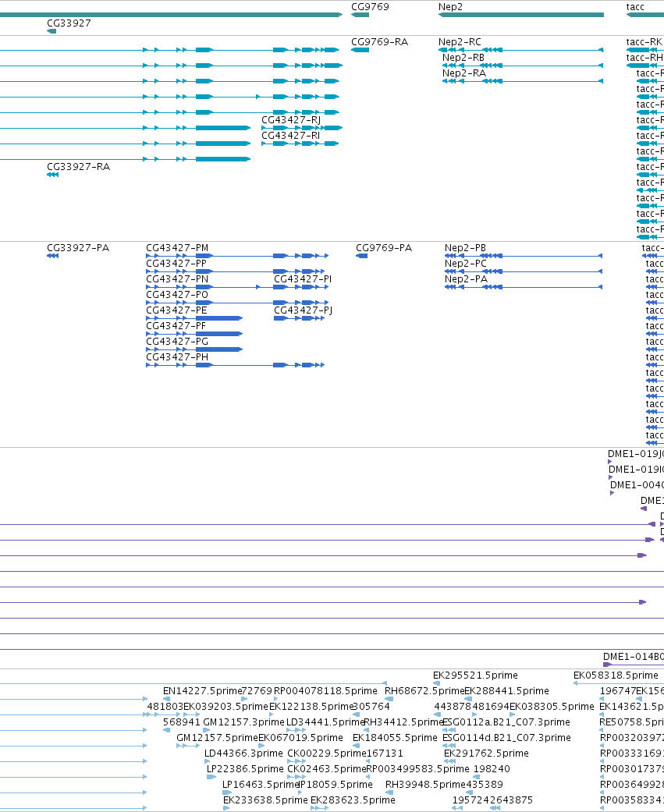Image resolution: width=664 pixels, height=812 pixels.
Task: Click the CG43427-PJ protein label
Action: pyautogui.click(x=303, y=310)
